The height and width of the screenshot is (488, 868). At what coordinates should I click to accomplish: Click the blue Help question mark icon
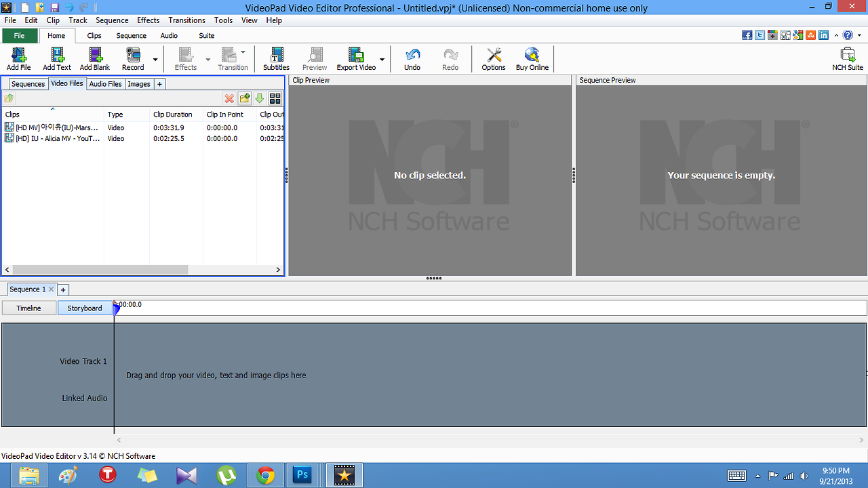[848, 35]
